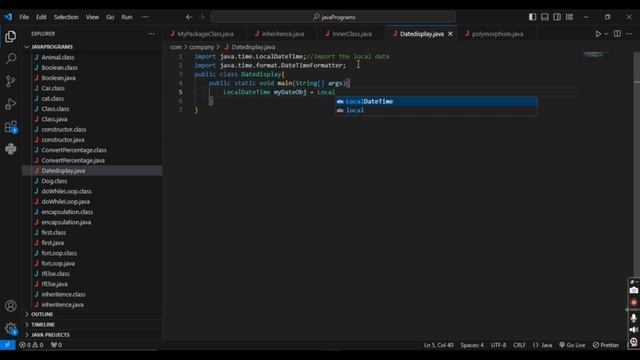Select LocalDateTime autocomplete suggestion
This screenshot has height=360, width=640.
(436, 101)
